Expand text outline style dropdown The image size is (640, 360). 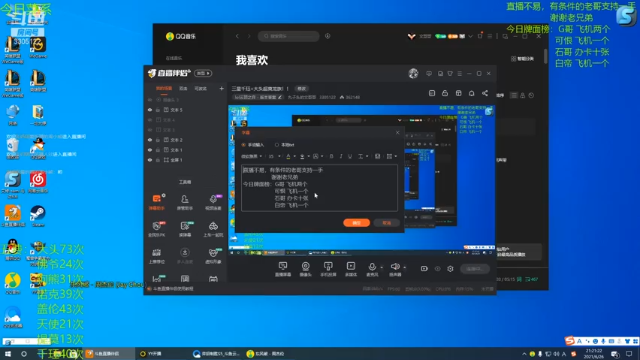(322, 156)
